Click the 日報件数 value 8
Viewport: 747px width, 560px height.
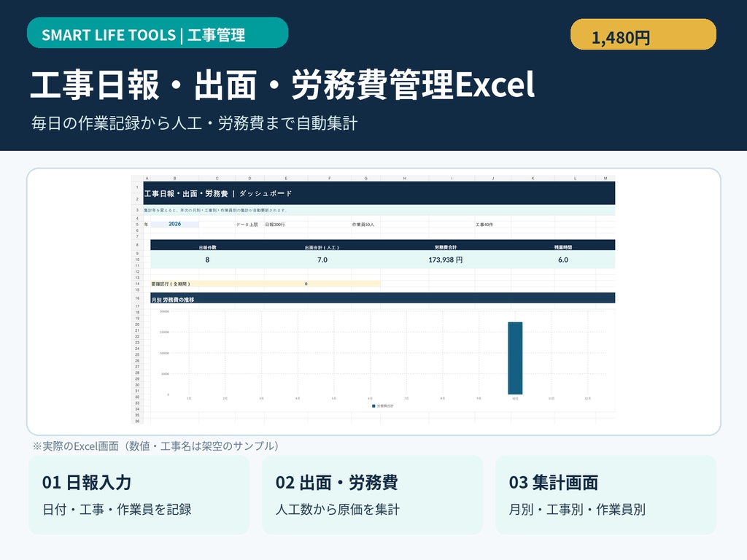click(207, 260)
